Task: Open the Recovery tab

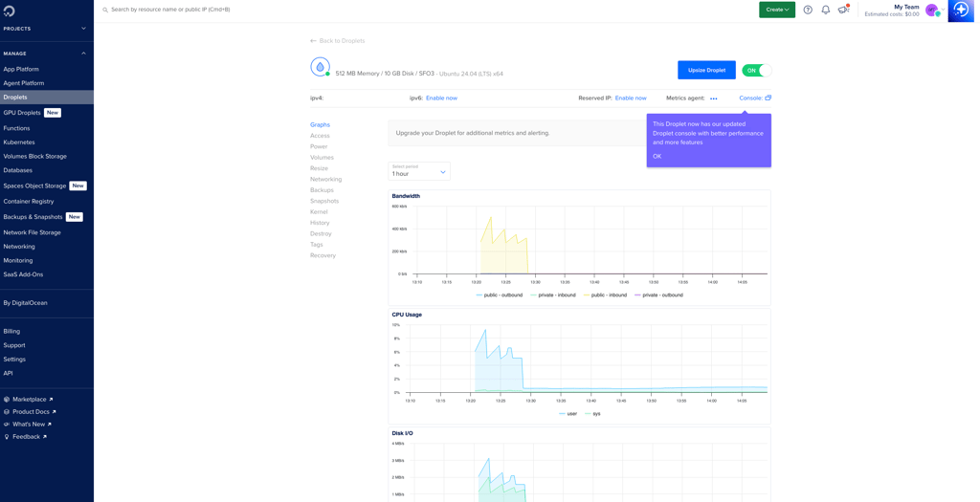Action: click(323, 255)
